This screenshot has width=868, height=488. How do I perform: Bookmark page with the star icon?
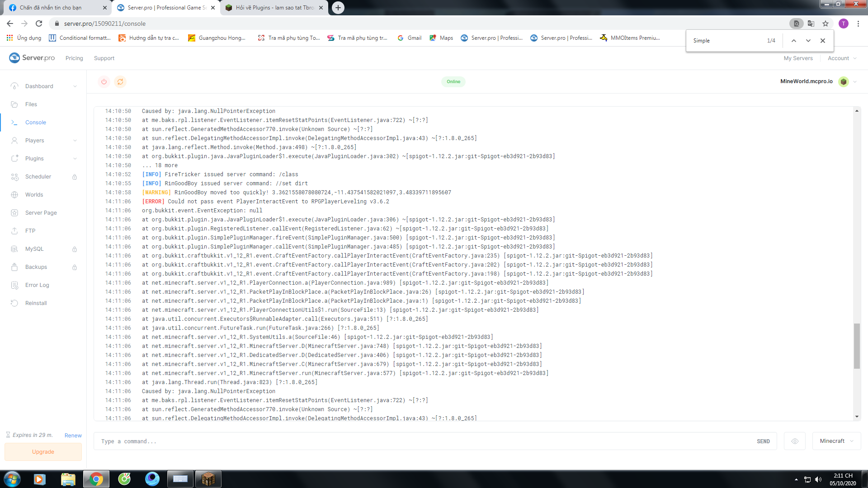pos(826,23)
